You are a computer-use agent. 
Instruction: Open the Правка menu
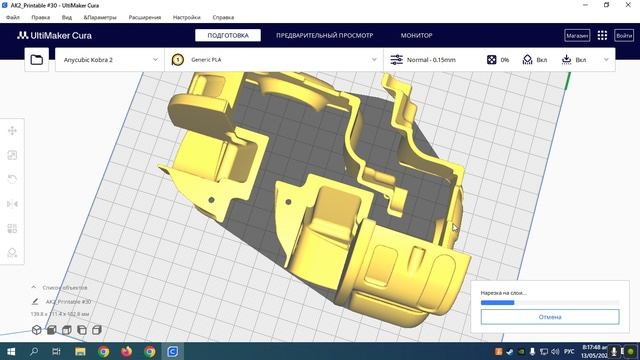(x=40, y=18)
